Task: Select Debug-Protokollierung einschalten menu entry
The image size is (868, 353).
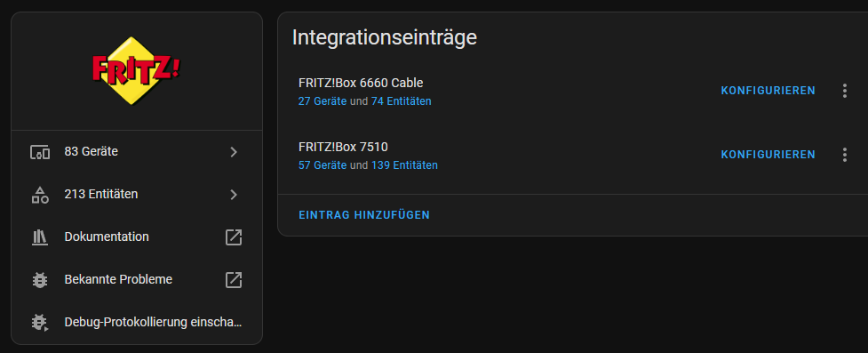Action: (x=136, y=323)
